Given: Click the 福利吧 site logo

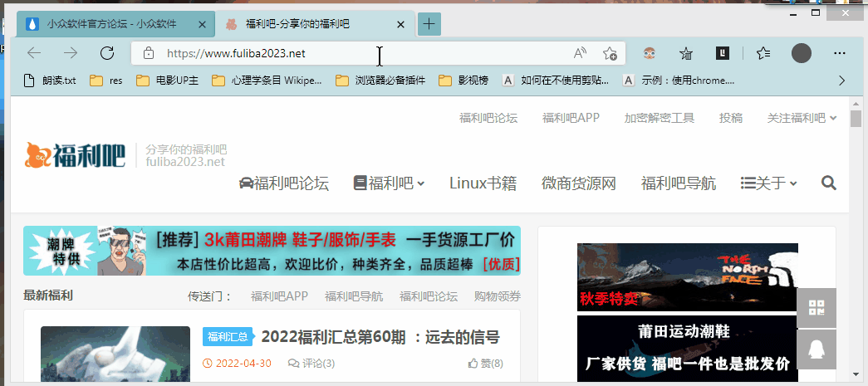Looking at the screenshot, I should (x=76, y=155).
